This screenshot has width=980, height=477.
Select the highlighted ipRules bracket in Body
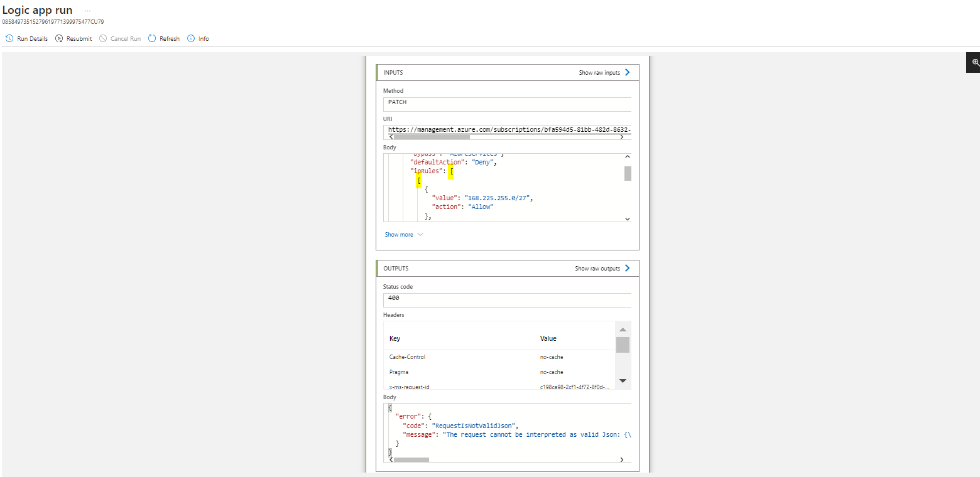pyautogui.click(x=450, y=171)
